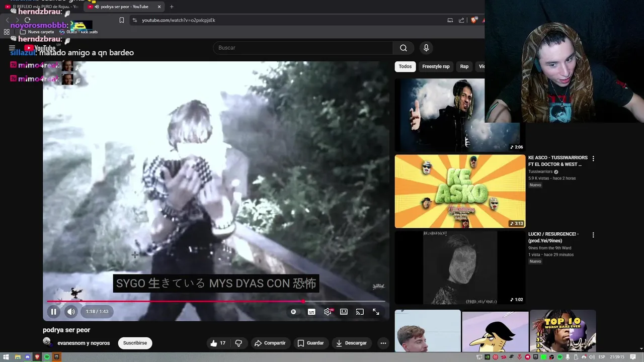Viewport: 644px width, 362px height.
Task: Open the LUCK! / RESURGENCE! video title
Action: click(553, 237)
